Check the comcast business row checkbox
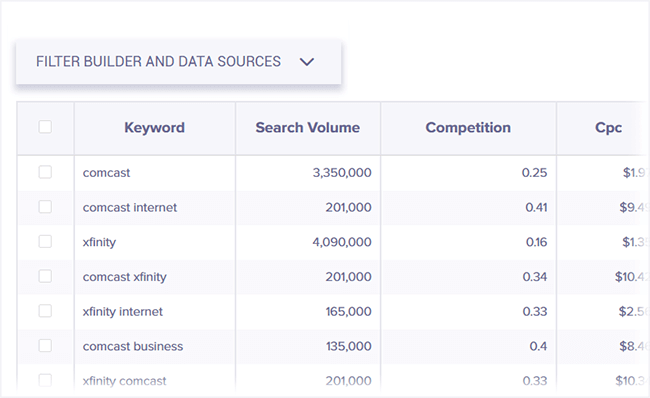The width and height of the screenshot is (650, 398). click(45, 346)
